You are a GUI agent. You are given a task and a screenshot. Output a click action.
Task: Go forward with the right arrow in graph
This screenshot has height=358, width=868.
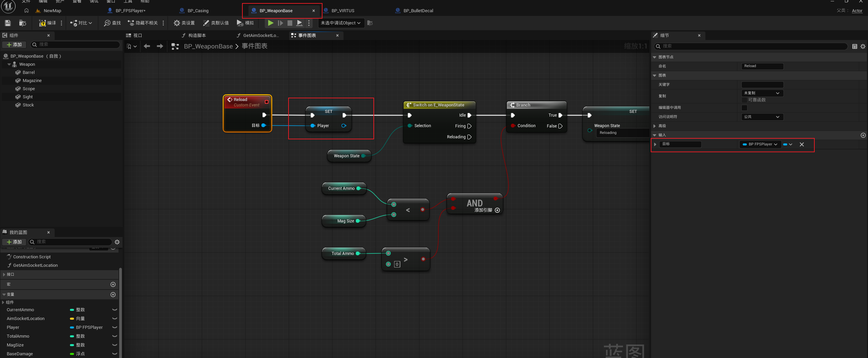[160, 46]
